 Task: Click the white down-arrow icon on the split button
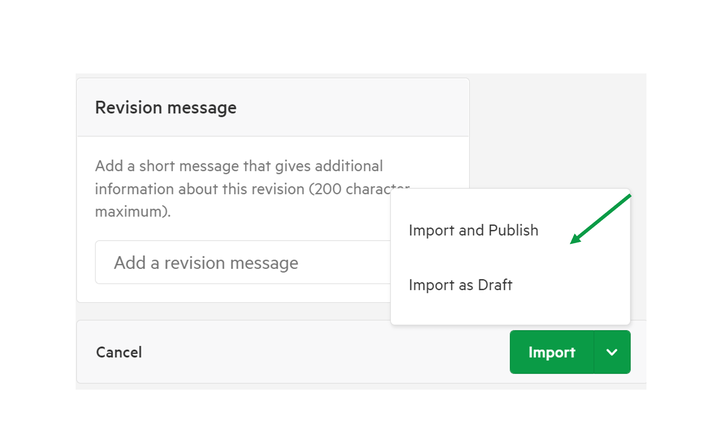point(612,352)
